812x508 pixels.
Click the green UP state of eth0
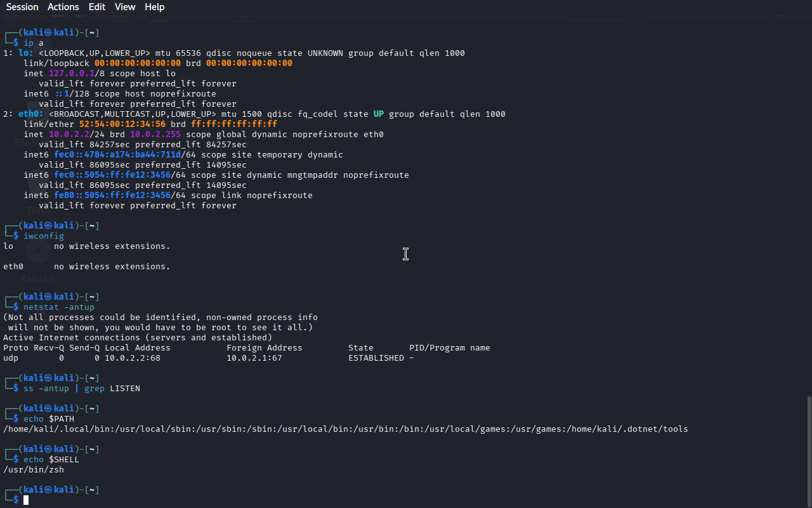point(379,114)
